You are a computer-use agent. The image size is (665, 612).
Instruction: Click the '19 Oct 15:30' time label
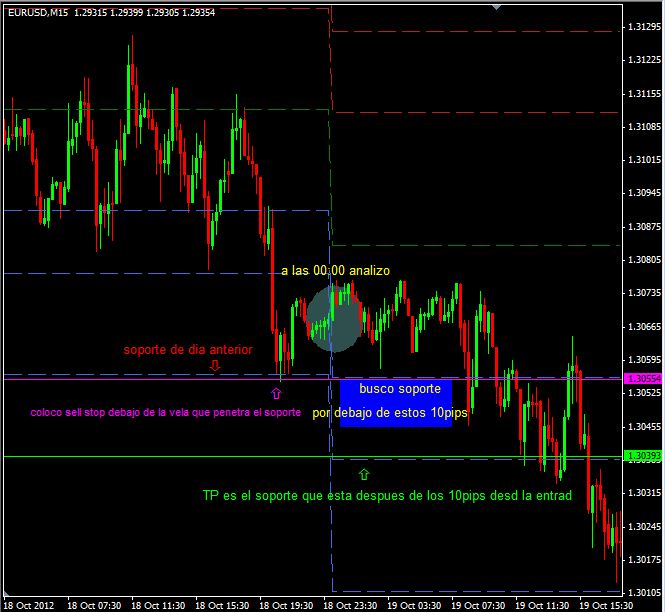(606, 605)
